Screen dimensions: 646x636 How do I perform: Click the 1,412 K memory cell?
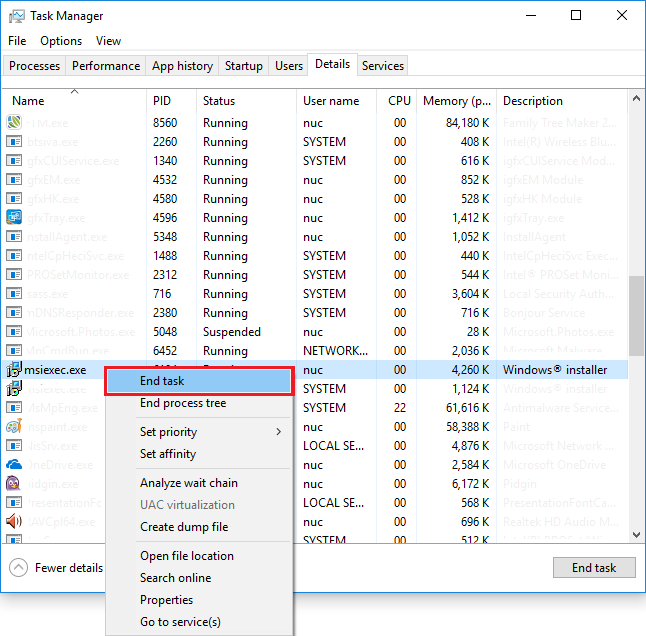pos(470,217)
